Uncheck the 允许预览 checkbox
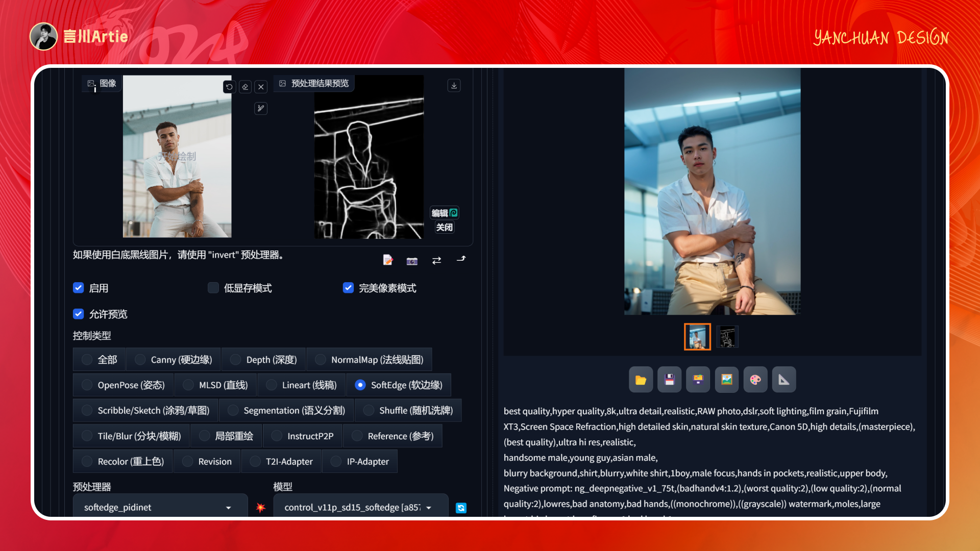This screenshot has height=551, width=980. coord(78,314)
